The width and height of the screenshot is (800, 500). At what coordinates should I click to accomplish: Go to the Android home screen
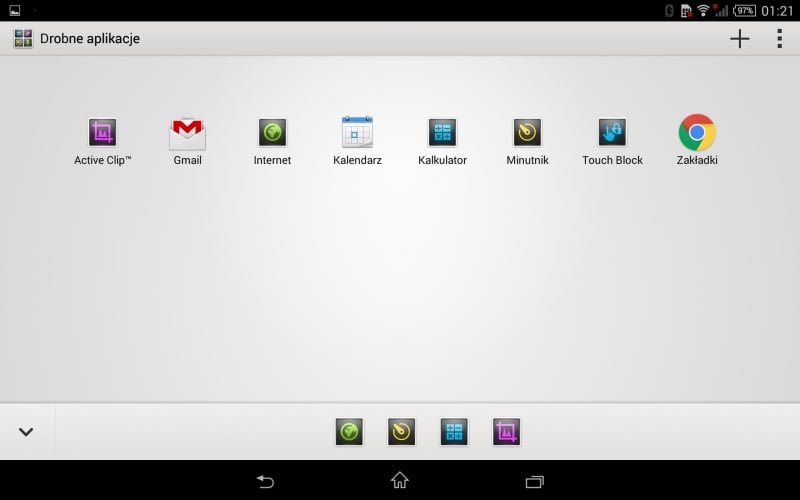pos(399,480)
